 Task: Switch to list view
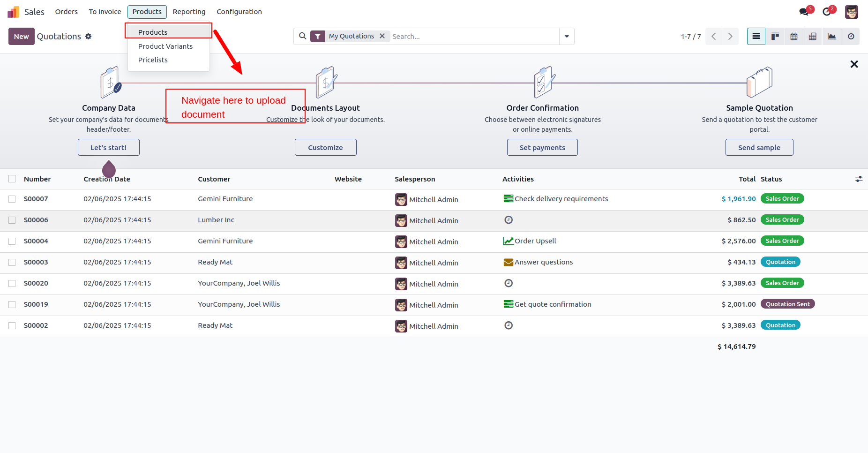[x=756, y=37]
